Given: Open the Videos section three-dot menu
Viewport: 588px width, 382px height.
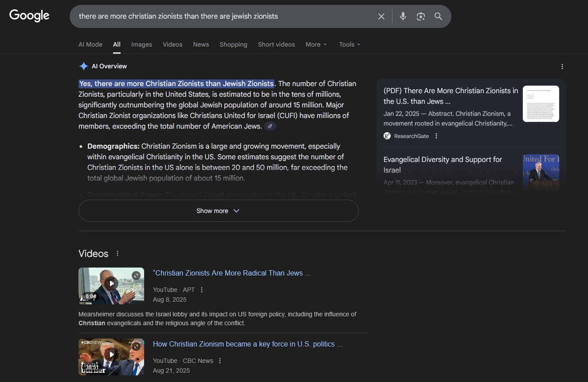Looking at the screenshot, I should [x=118, y=253].
